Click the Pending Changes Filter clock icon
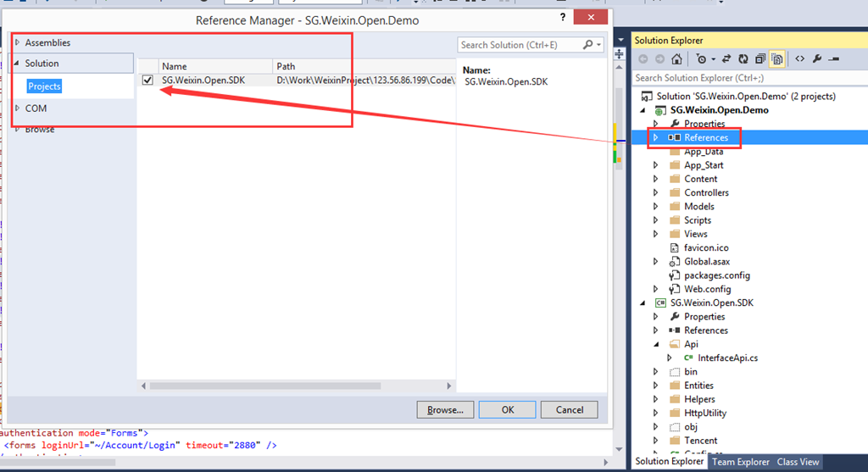Screen dimensions: 868x472 [701, 58]
